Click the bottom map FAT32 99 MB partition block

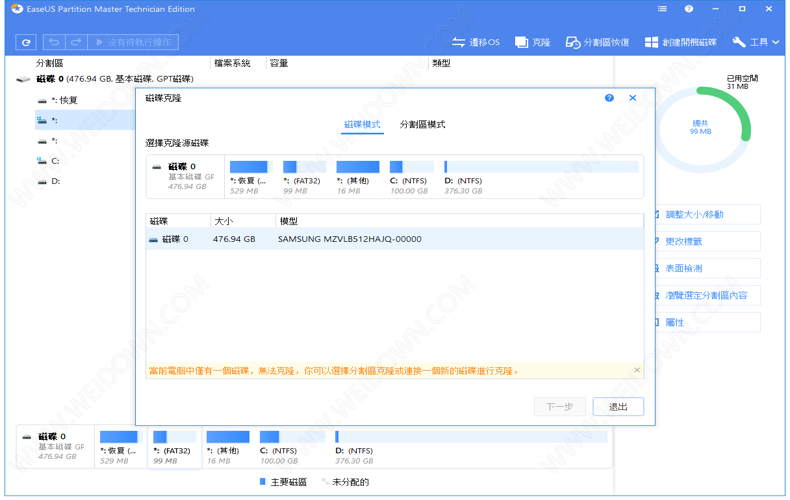(174, 448)
